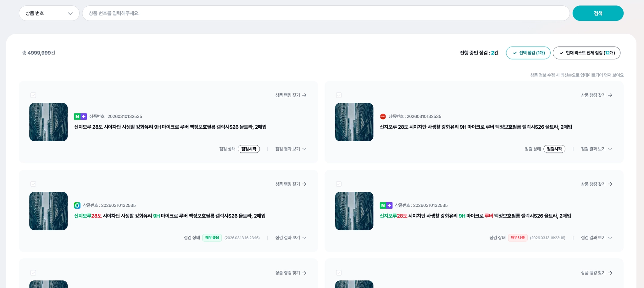Click the 선택 점검 (1개) button
Screen dimensions: 644x288
coord(528,53)
